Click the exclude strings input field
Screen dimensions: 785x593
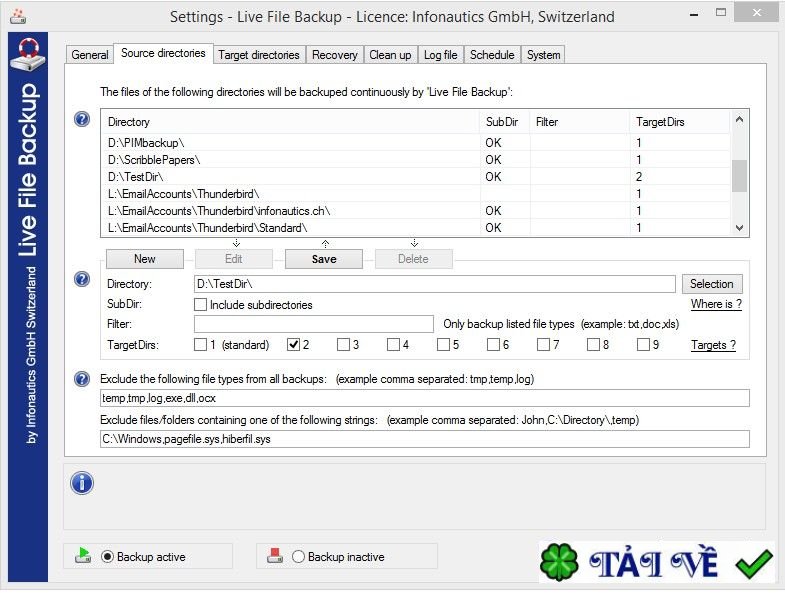pyautogui.click(x=425, y=439)
